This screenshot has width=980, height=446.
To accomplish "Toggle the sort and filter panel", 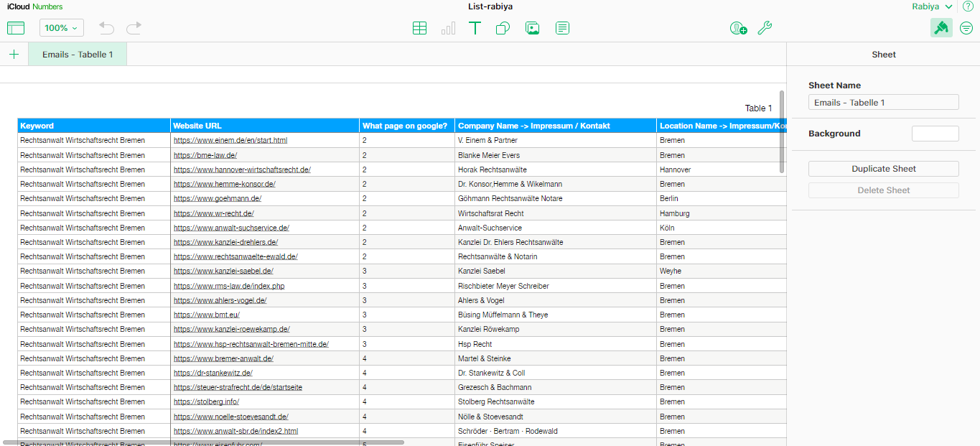I will (x=966, y=28).
